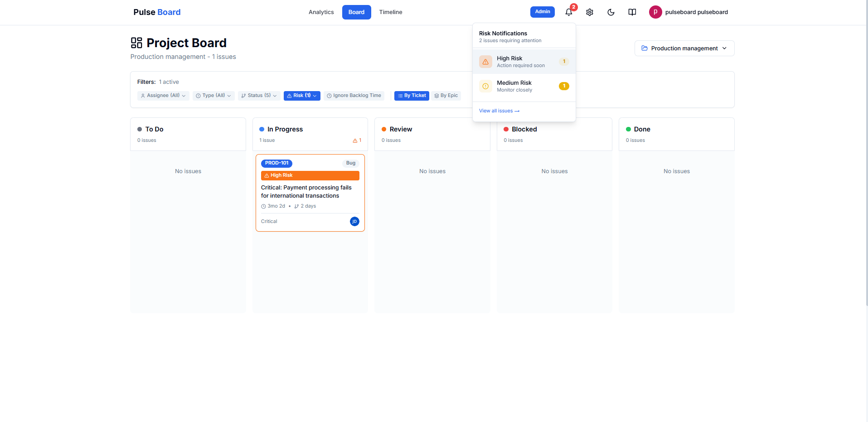Click the user avatar circle

coord(655,12)
